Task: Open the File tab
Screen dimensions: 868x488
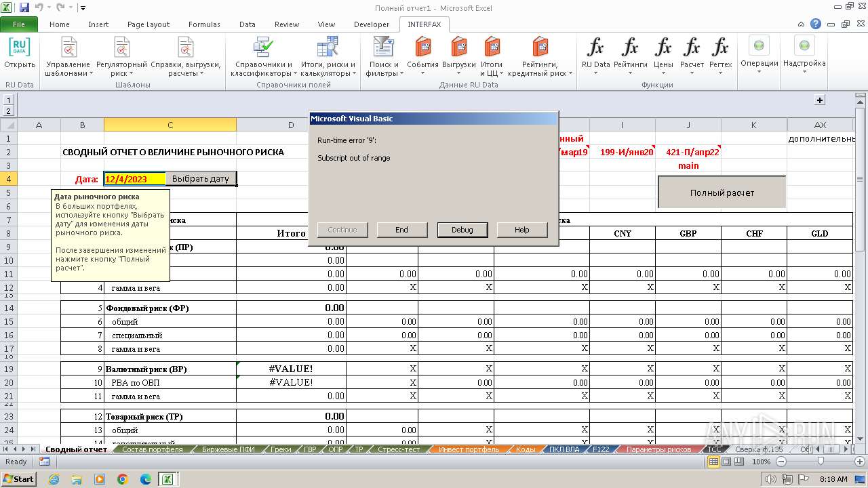Action: (19, 24)
